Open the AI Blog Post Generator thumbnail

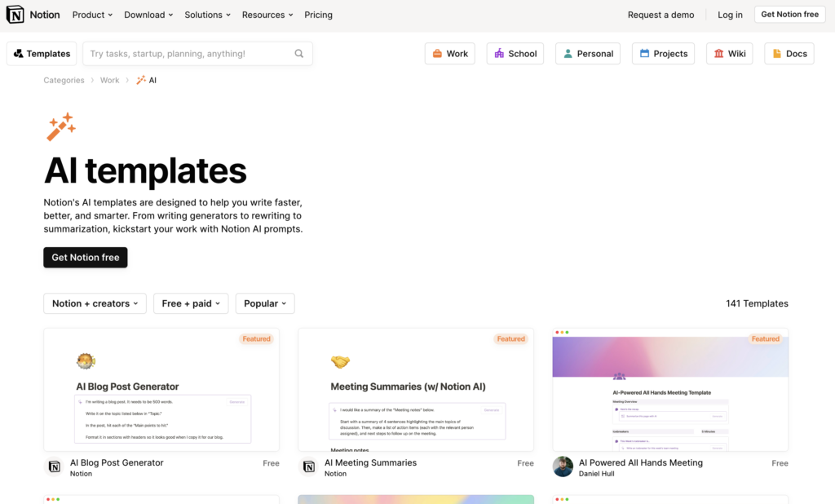(x=161, y=390)
